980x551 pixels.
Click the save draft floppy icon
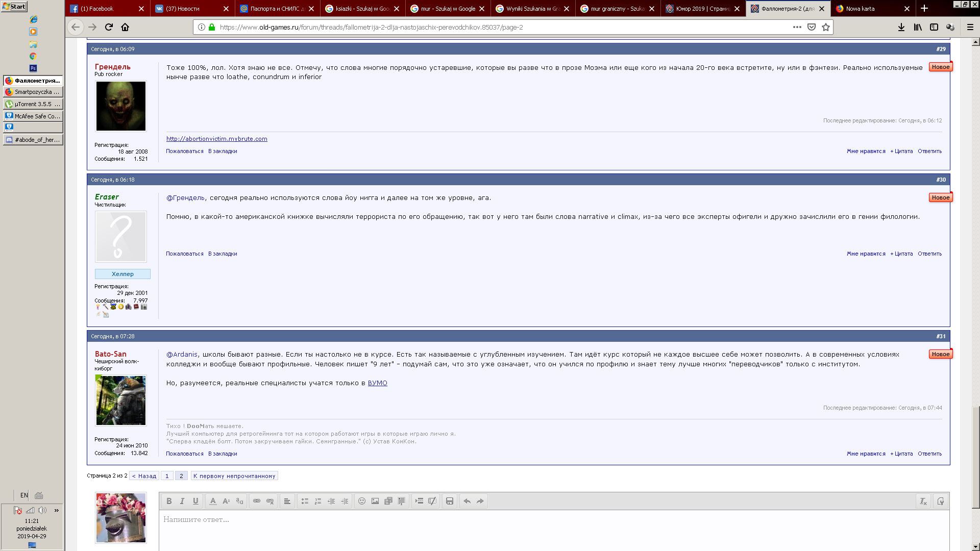pos(450,501)
